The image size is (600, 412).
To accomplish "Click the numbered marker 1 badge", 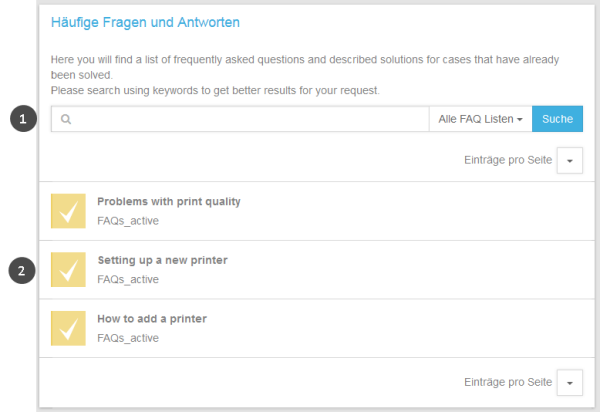I will click(23, 119).
